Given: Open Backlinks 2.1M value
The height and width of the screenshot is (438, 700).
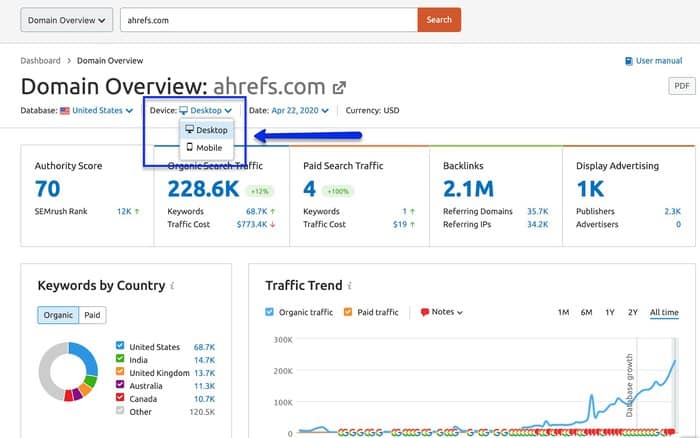Looking at the screenshot, I should click(x=468, y=189).
